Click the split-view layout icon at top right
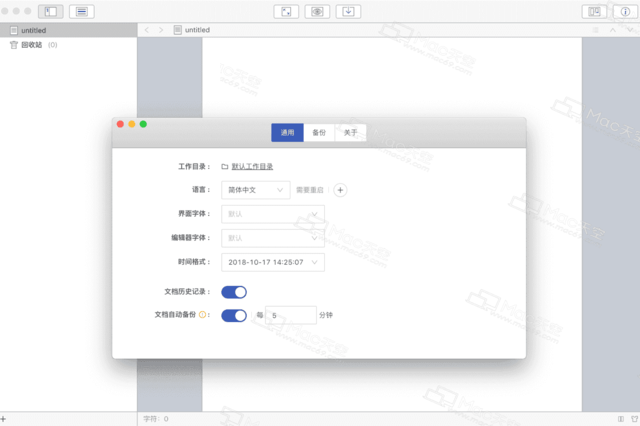640x426 pixels. pyautogui.click(x=594, y=11)
